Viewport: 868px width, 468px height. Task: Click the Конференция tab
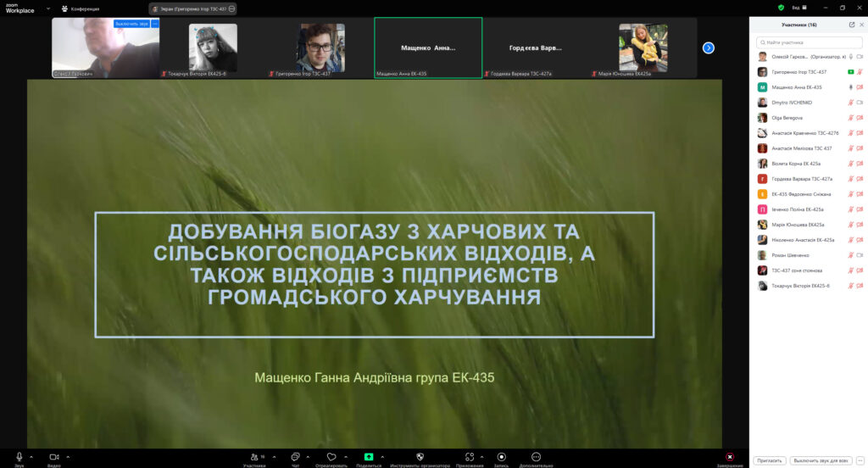[x=81, y=8]
